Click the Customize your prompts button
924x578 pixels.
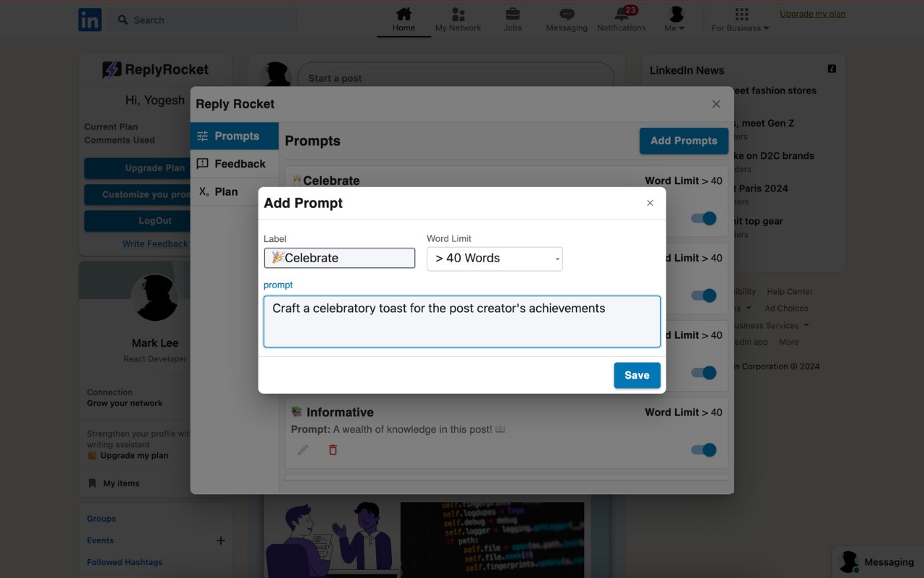point(137,194)
